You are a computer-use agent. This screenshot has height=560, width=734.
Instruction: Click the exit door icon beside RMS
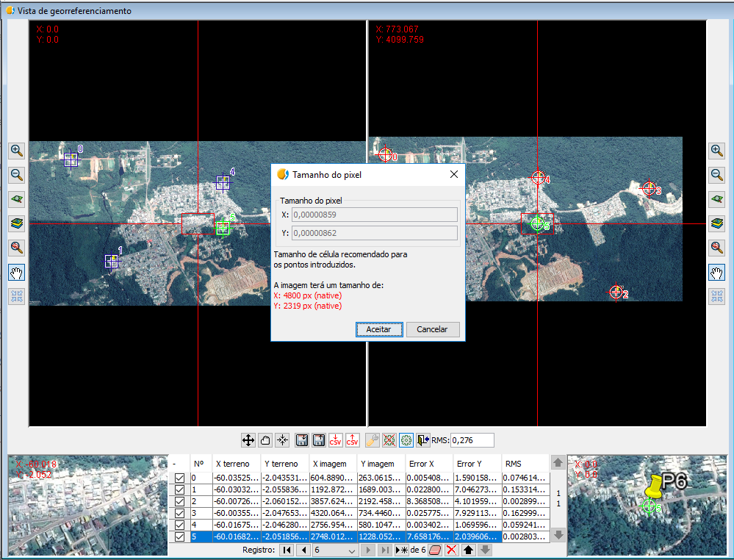coord(422,440)
